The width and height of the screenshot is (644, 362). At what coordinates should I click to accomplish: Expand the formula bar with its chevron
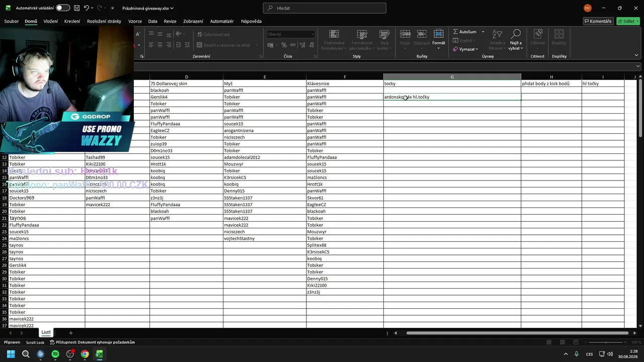click(638, 66)
